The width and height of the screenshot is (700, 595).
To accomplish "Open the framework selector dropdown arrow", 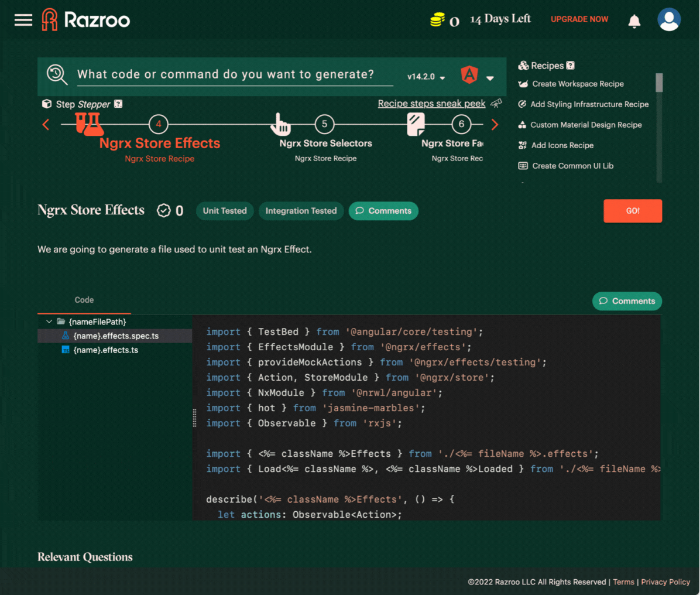I will pos(490,77).
